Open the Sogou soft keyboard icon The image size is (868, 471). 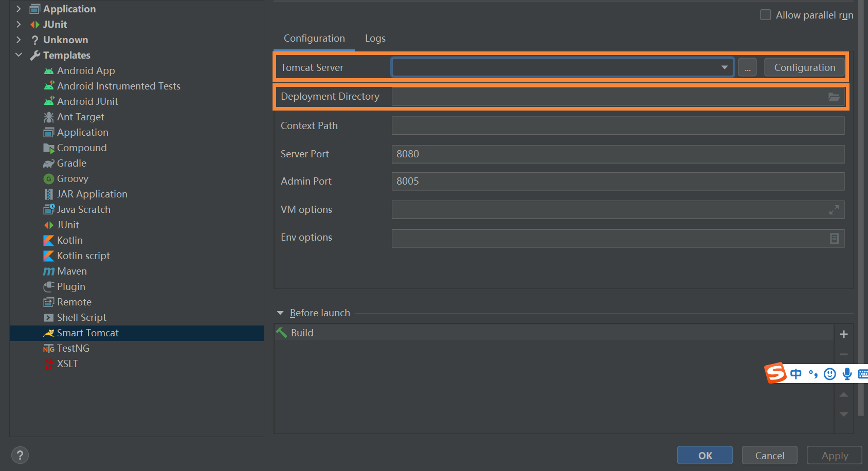click(x=863, y=374)
